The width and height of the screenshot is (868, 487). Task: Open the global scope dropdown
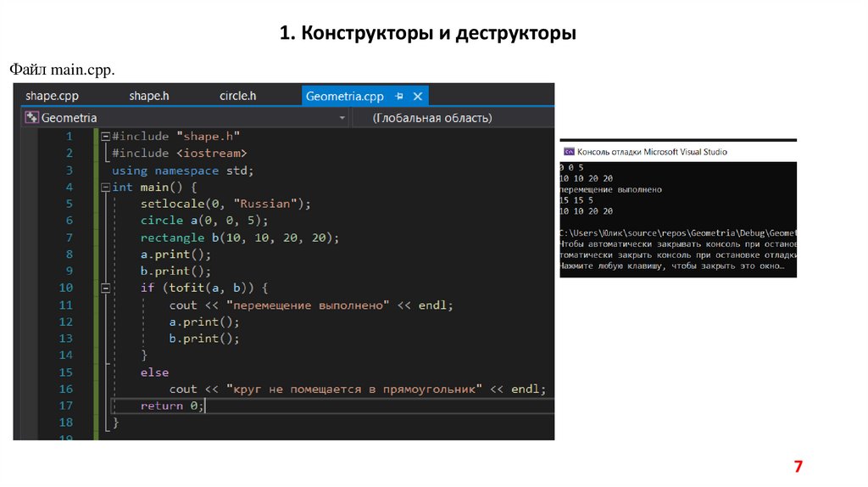pyautogui.click(x=453, y=117)
